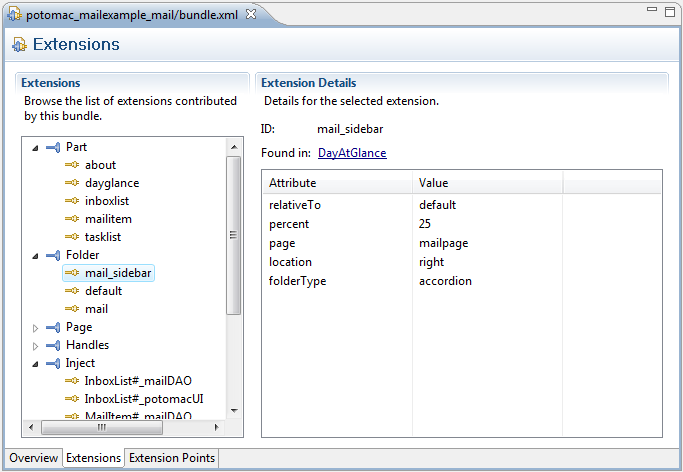
Task: Open the DayAtGlance link
Action: (x=352, y=153)
